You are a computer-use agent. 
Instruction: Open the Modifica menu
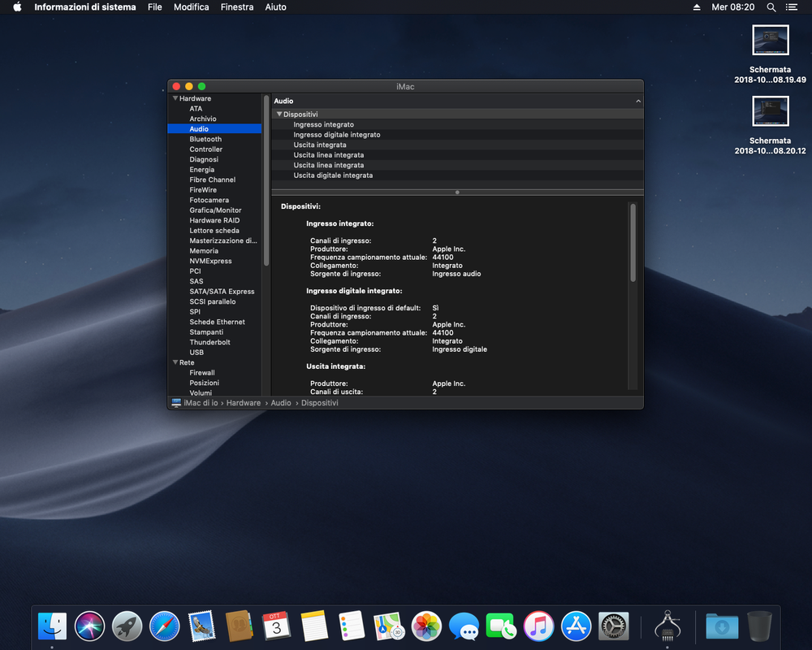[191, 7]
